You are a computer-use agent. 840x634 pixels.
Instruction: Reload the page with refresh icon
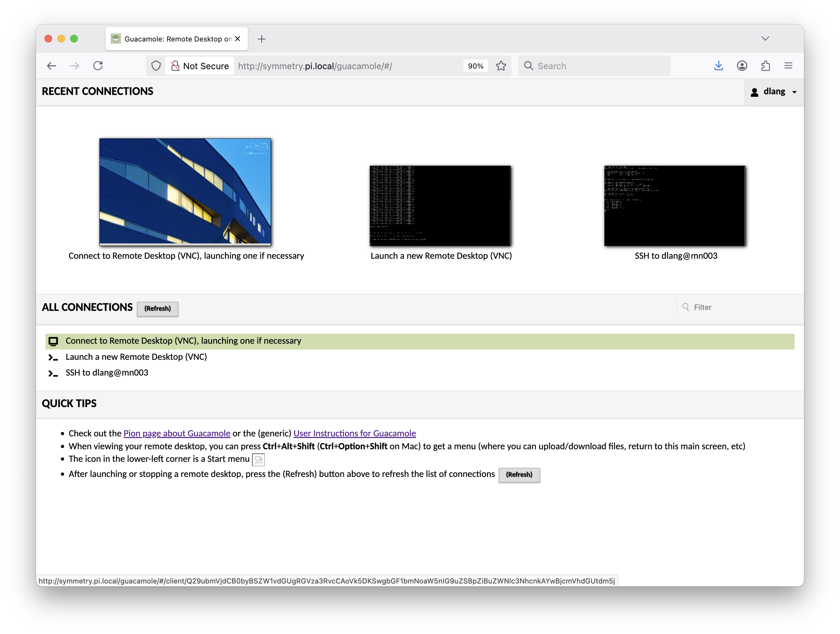(x=98, y=66)
